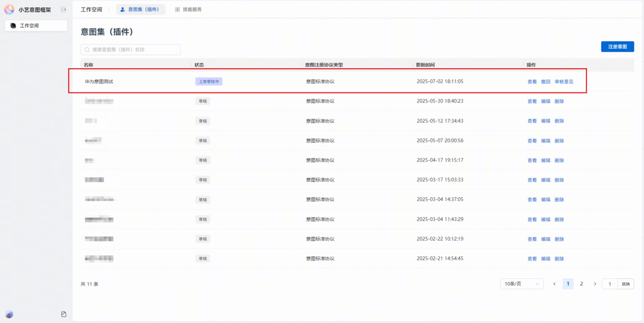Switch to the 意图集（插件）tab
Image resolution: width=644 pixels, height=323 pixels.
141,9
